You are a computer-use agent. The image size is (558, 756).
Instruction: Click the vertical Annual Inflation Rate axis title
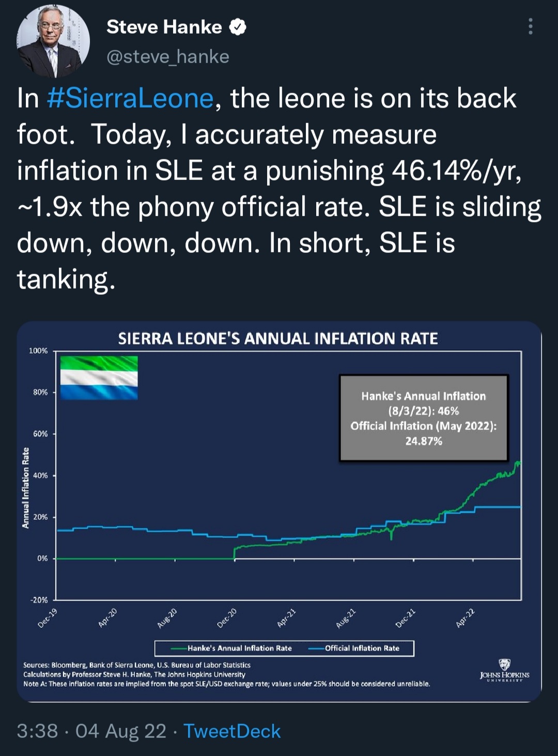[x=25, y=488]
